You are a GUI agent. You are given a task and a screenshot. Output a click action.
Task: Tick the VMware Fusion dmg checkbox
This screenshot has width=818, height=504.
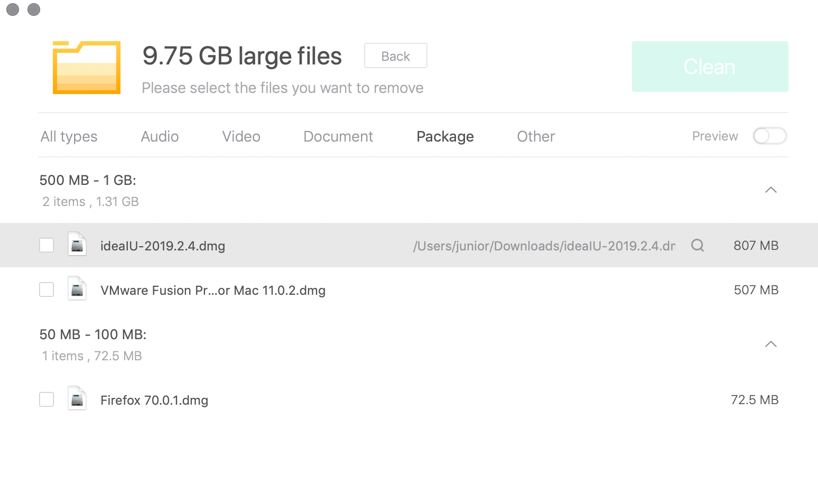pyautogui.click(x=47, y=290)
